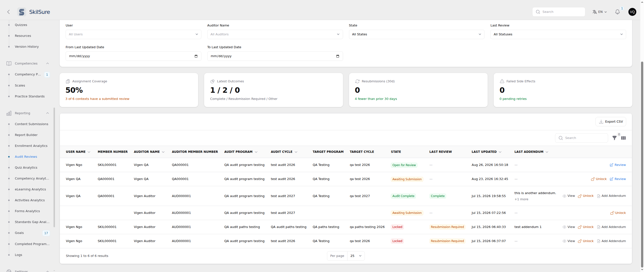Click magnifier icon in table search
Image resolution: width=644 pixels, height=272 pixels.
coord(561,138)
